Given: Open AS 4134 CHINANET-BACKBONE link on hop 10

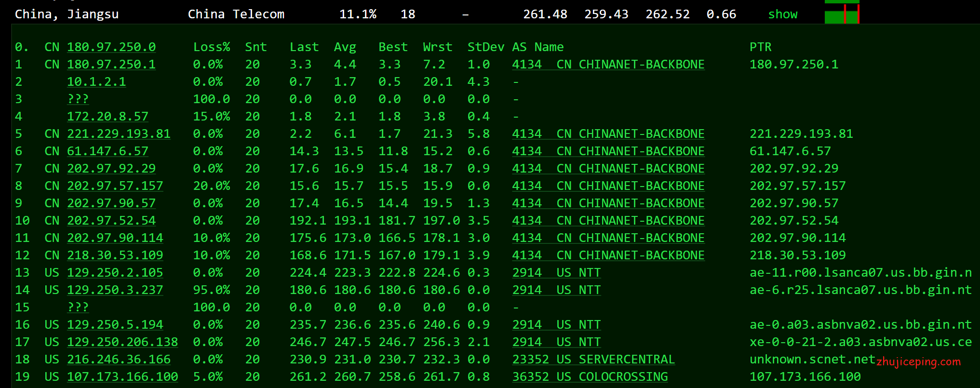Looking at the screenshot, I should coord(608,221).
